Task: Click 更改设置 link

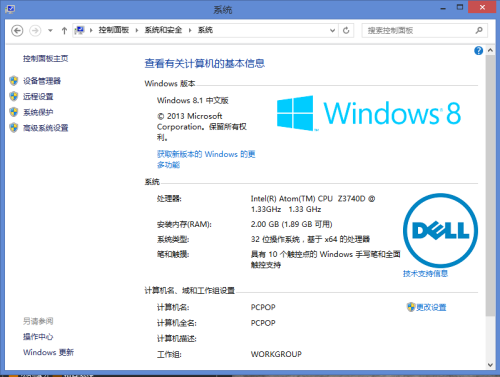Action: click(x=431, y=307)
